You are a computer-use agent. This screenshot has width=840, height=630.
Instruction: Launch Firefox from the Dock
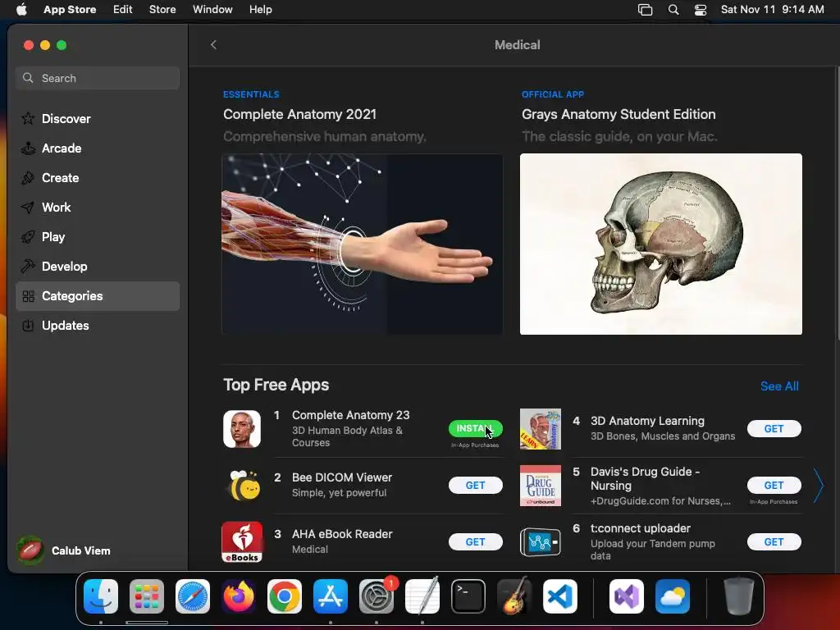(239, 596)
